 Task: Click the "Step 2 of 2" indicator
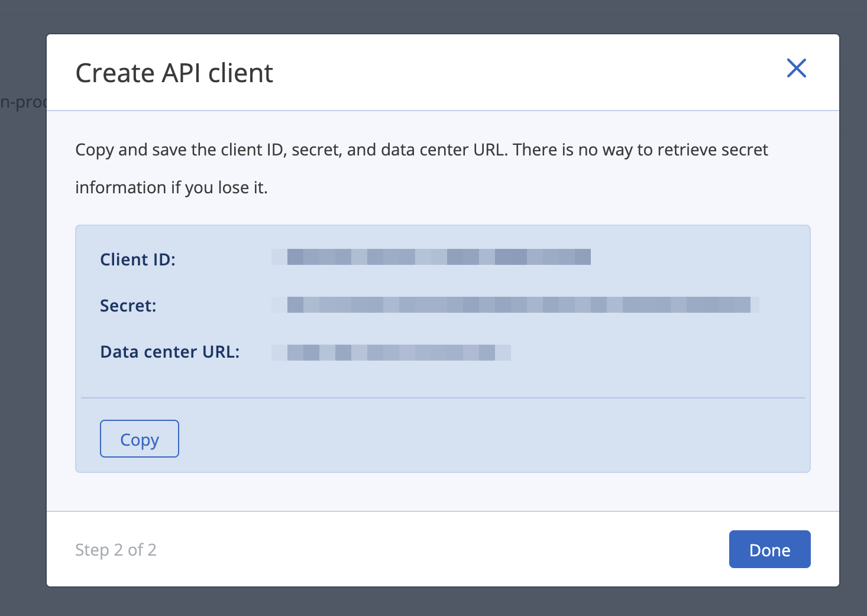(x=116, y=550)
